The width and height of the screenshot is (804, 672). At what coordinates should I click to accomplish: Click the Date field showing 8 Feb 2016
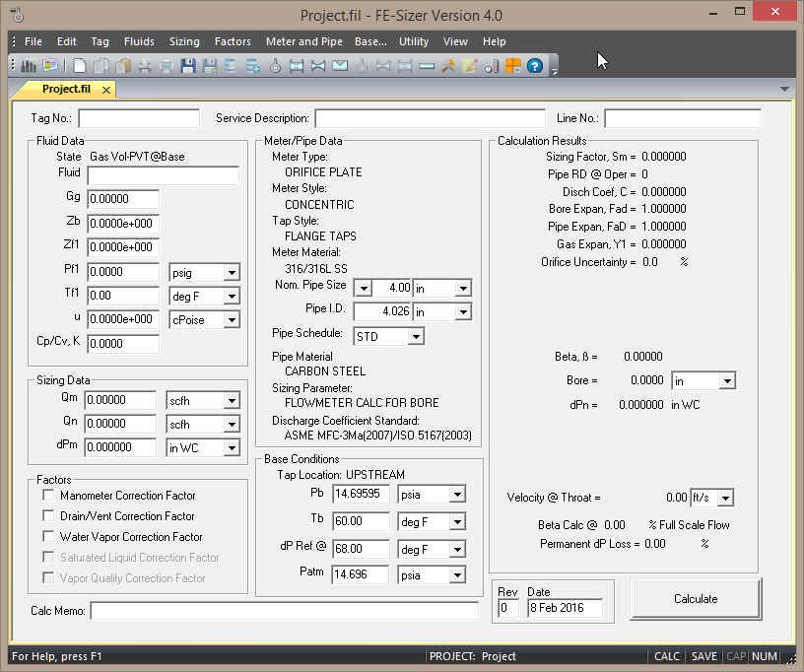565,608
